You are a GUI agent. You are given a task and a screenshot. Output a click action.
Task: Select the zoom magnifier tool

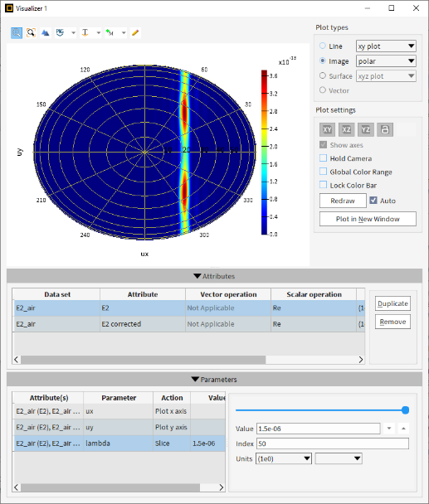click(x=17, y=33)
